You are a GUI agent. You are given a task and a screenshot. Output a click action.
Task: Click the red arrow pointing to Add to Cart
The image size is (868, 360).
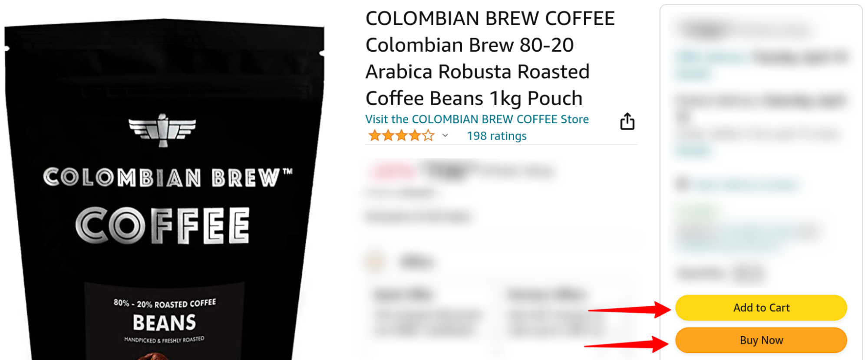[630, 309]
